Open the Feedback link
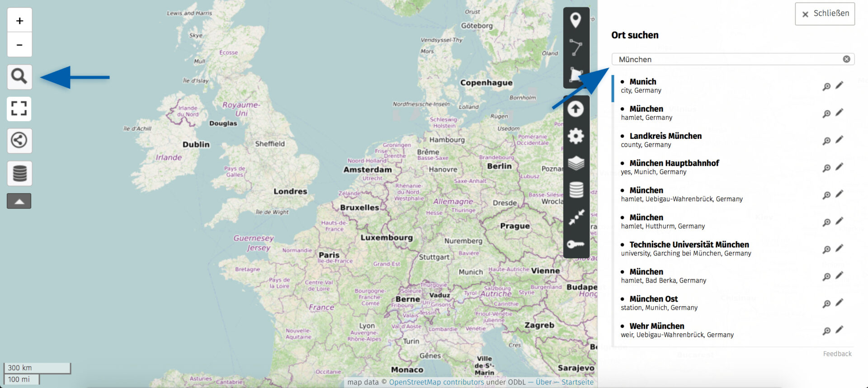Screen dimensions: 868x388 837,354
